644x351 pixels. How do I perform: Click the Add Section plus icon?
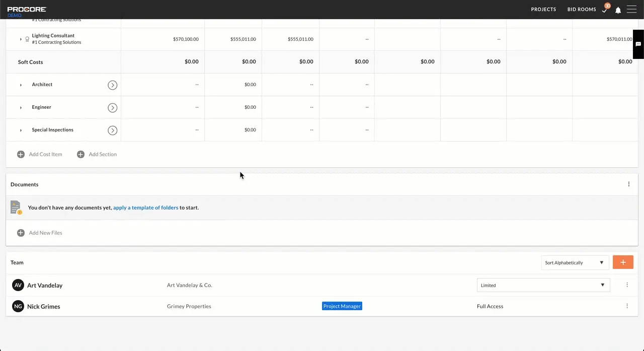(x=80, y=155)
